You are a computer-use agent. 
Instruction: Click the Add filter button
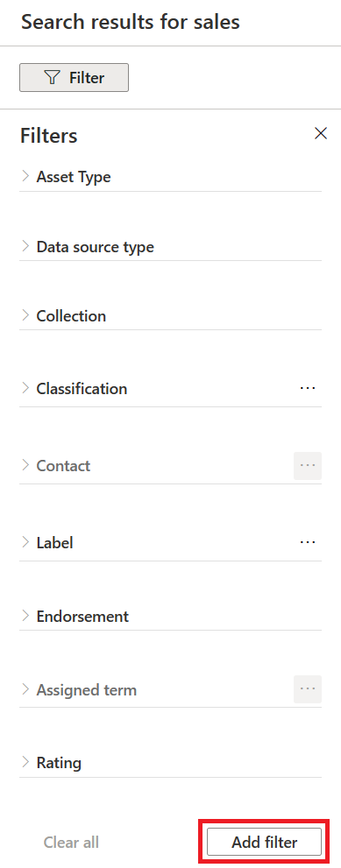(x=265, y=842)
